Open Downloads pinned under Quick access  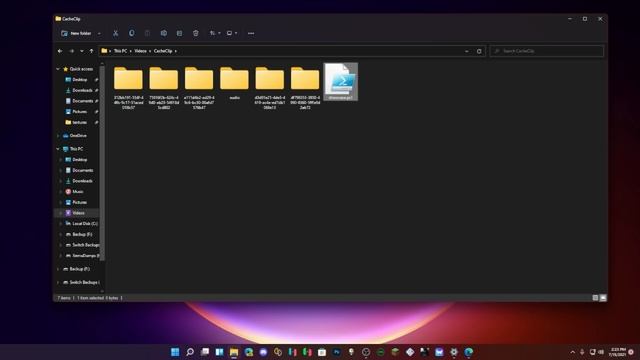click(x=82, y=90)
